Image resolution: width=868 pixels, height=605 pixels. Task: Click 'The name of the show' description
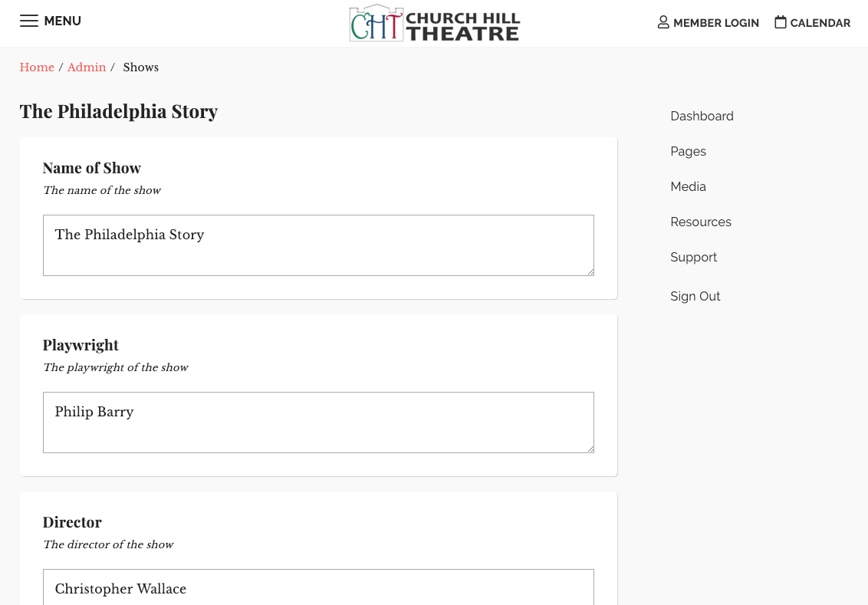[102, 190]
